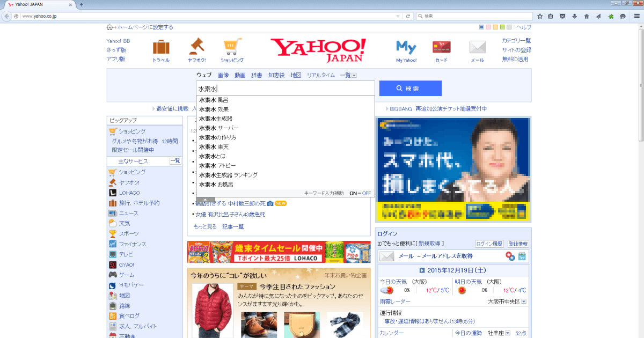
Task: Collapse the search suggestion list arrow
Action: (x=206, y=200)
